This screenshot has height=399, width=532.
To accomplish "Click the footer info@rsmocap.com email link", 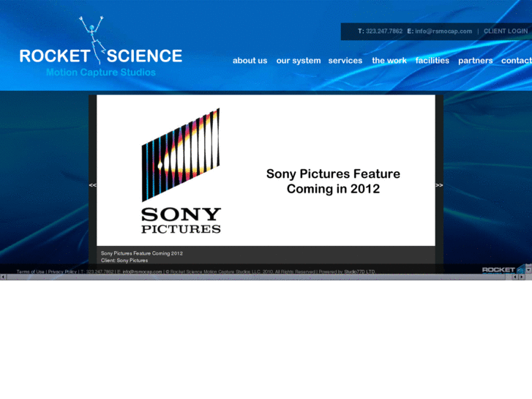I will [x=142, y=272].
